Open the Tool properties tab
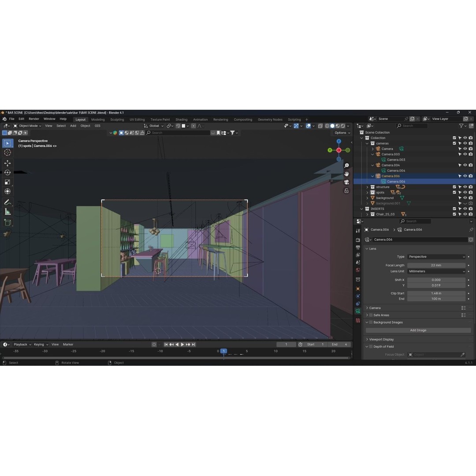Image resolution: width=476 pixels, height=476 pixels. (x=358, y=231)
